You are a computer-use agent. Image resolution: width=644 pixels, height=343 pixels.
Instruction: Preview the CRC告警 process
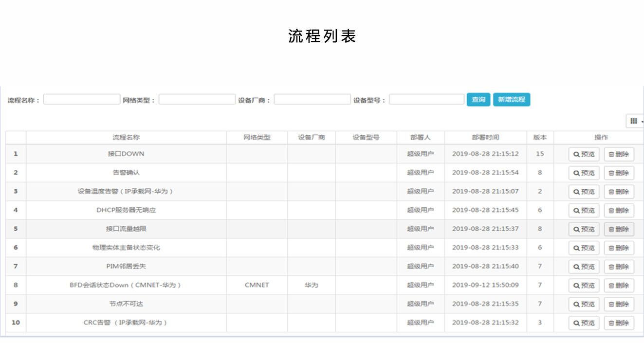click(x=584, y=323)
